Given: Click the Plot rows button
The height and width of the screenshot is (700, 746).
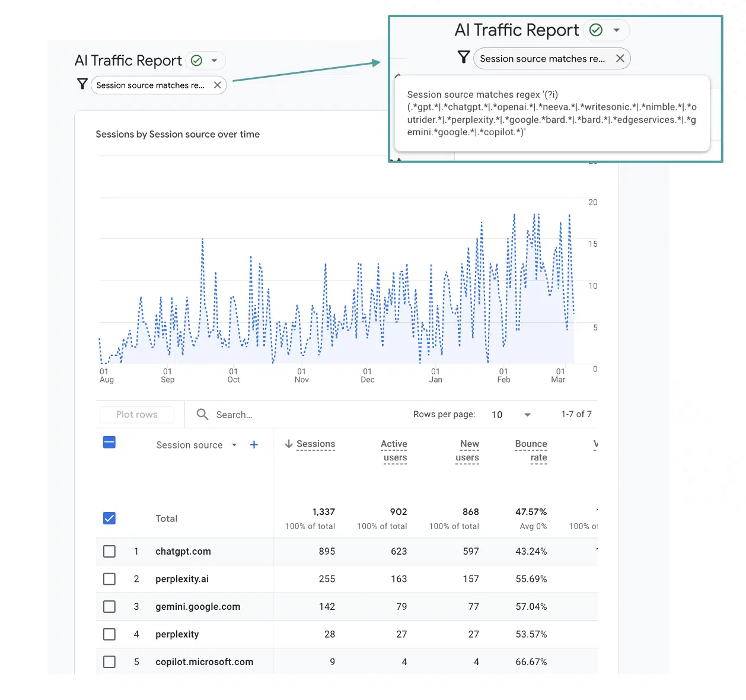Looking at the screenshot, I should 136,414.
